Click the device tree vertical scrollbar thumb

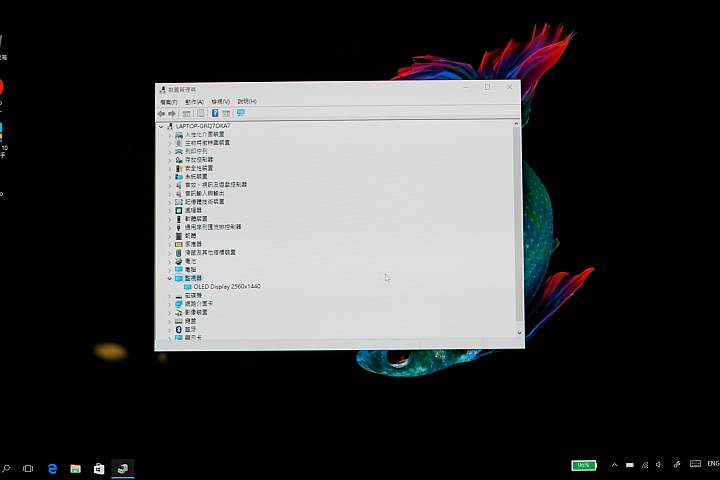pos(518,224)
